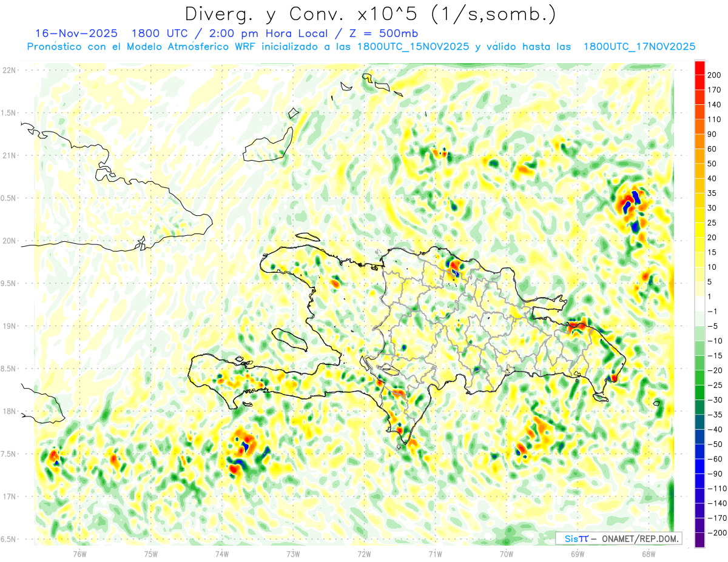Click the white colorbar segment between 1 and -1
The width and height of the screenshot is (728, 562).
click(x=699, y=304)
